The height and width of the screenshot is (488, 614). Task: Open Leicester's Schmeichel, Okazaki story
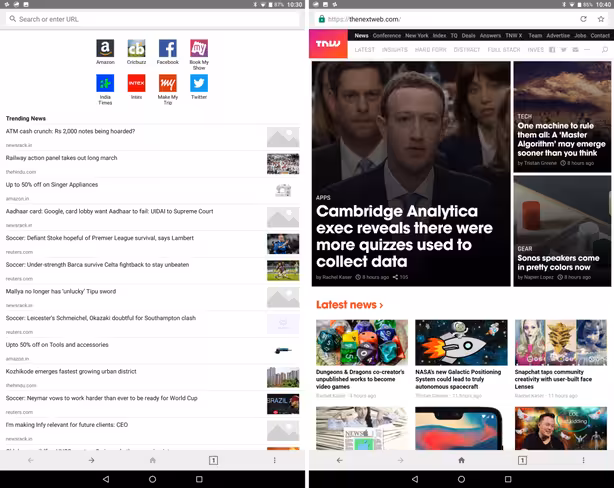pyautogui.click(x=153, y=324)
